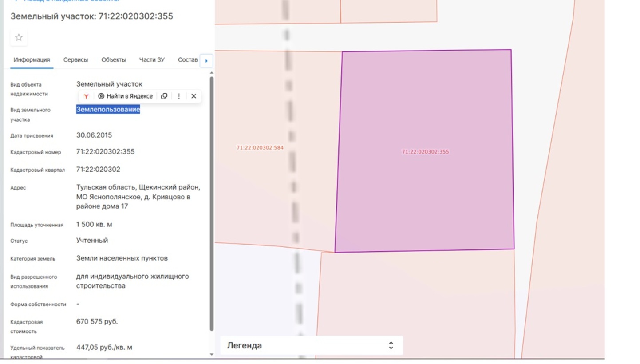Click the info panel vertical scrollbar thumb

(212, 204)
